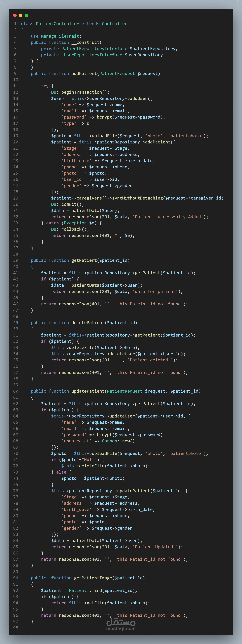Select the 'Patient successfully Added' string
The width and height of the screenshot is (242, 644).
(168, 217)
